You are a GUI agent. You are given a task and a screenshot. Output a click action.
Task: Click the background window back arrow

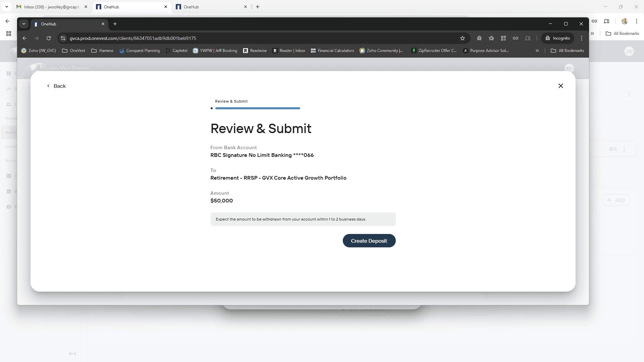(x=7, y=21)
